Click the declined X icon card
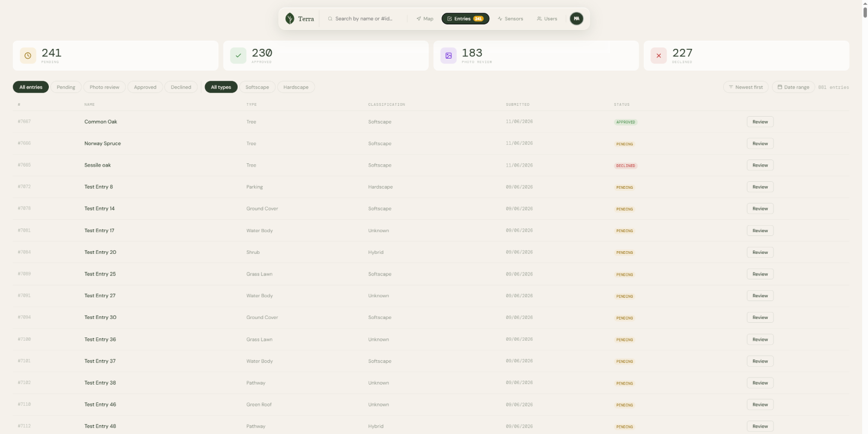868x434 pixels. coord(659,55)
